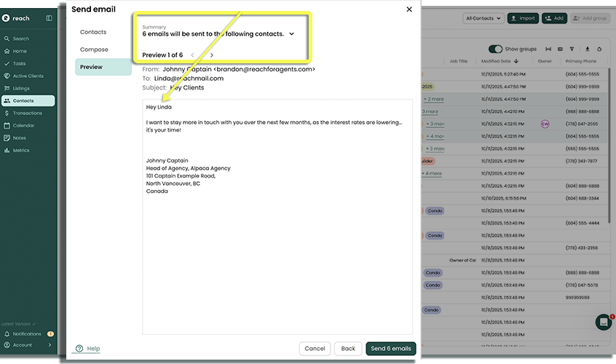The width and height of the screenshot is (616, 364).
Task: Go to Listings in the sidebar
Action: tap(21, 88)
